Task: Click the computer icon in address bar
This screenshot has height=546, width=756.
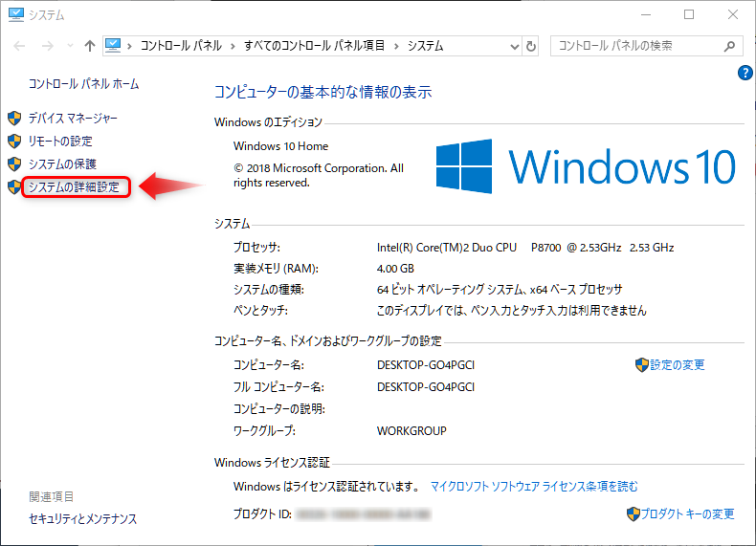Action: pos(113,46)
